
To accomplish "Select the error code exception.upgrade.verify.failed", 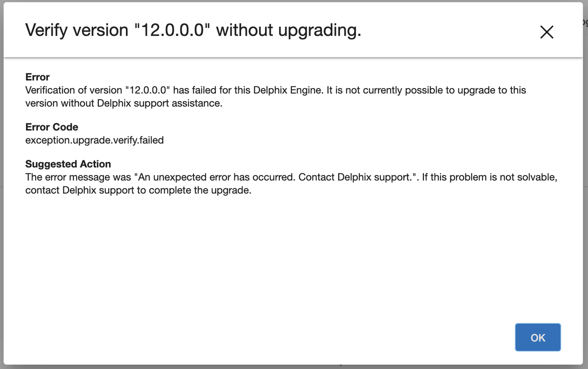I will point(94,140).
